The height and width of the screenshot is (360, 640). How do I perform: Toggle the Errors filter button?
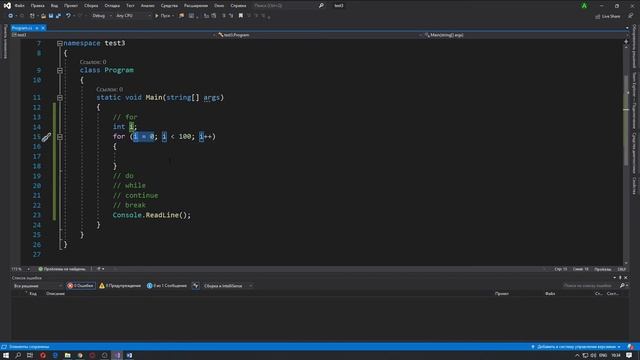(x=81, y=286)
